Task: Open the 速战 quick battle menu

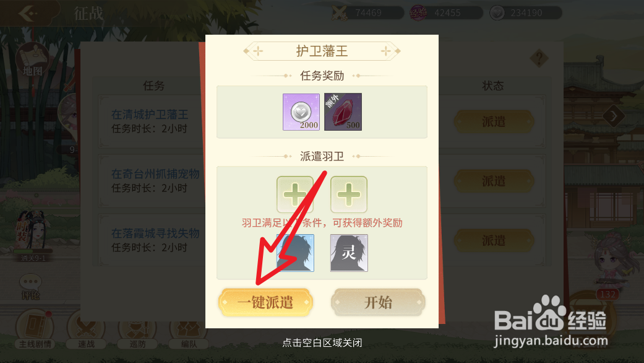Action: coord(86,330)
